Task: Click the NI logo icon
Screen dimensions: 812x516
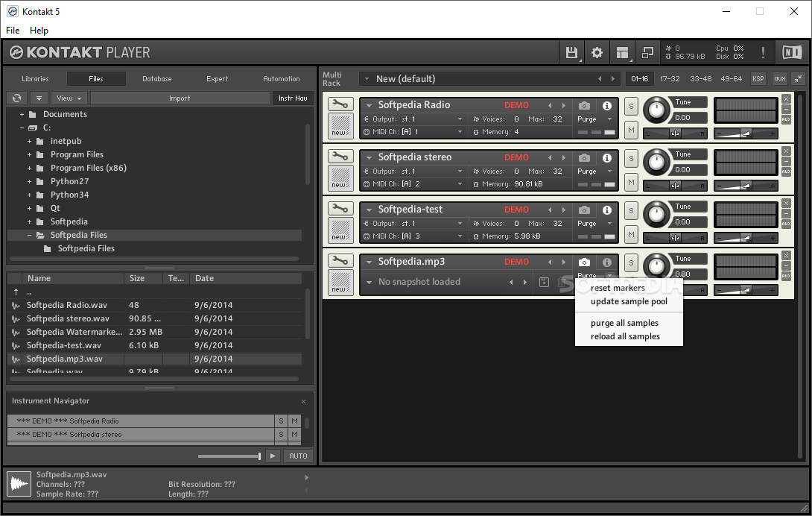Action: [x=792, y=52]
